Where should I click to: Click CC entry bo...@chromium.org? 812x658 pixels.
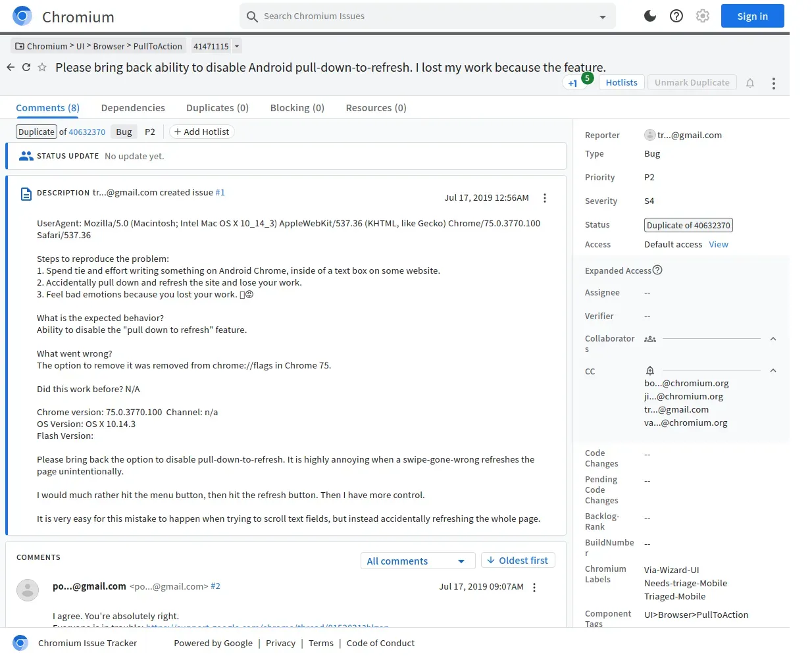(686, 383)
